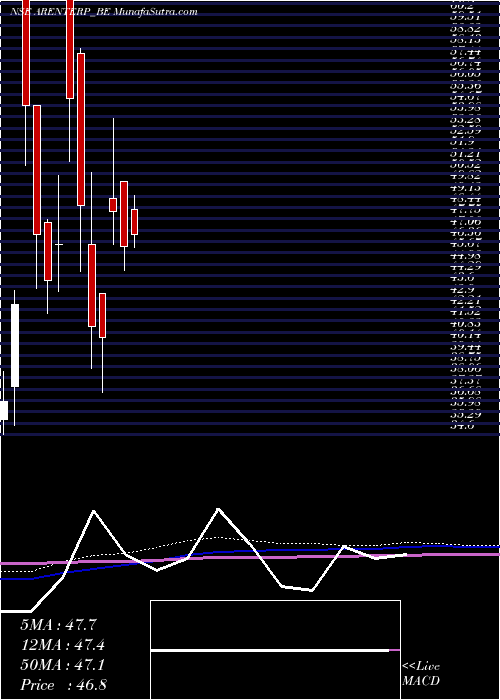Viewport: 500px width, 700px height.
Task: Click the "Price : 46.8" readout
Action: [63, 685]
